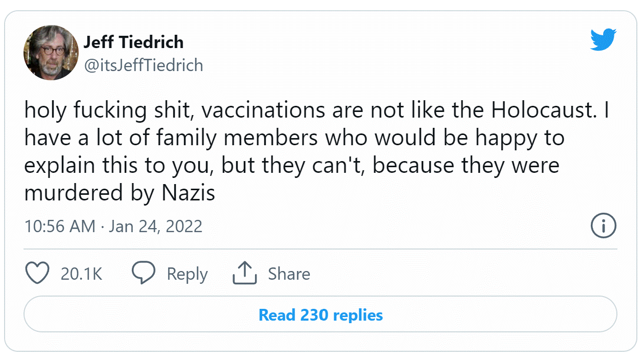644x360 pixels.
Task: Select the Reply label text
Action: [x=187, y=273]
